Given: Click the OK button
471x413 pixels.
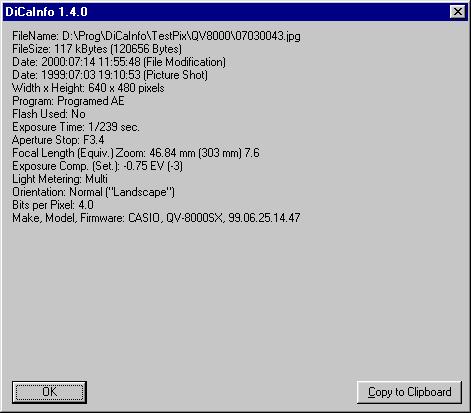Looking at the screenshot, I should click(49, 392).
